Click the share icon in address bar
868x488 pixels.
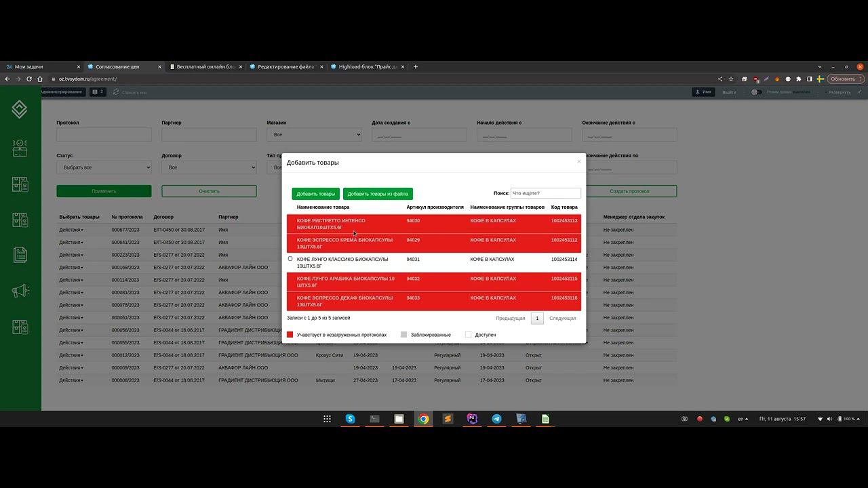pos(720,79)
